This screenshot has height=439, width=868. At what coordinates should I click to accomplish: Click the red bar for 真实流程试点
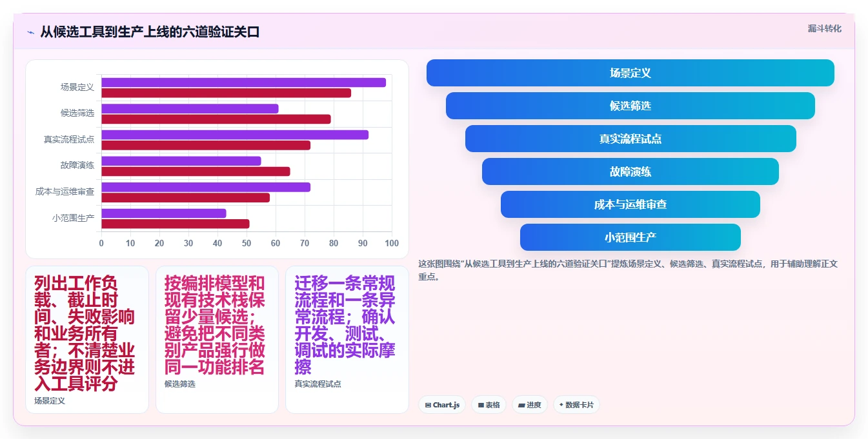(x=206, y=145)
